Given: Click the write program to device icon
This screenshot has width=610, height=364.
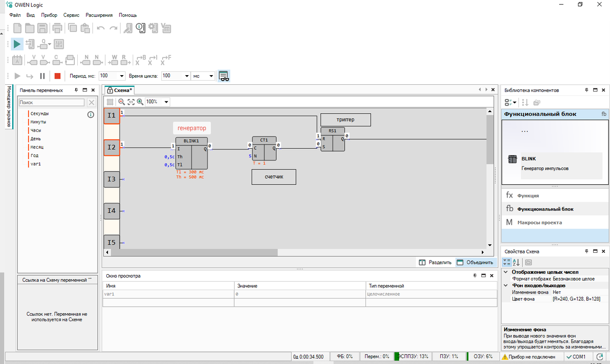Looking at the screenshot, I should tap(30, 44).
